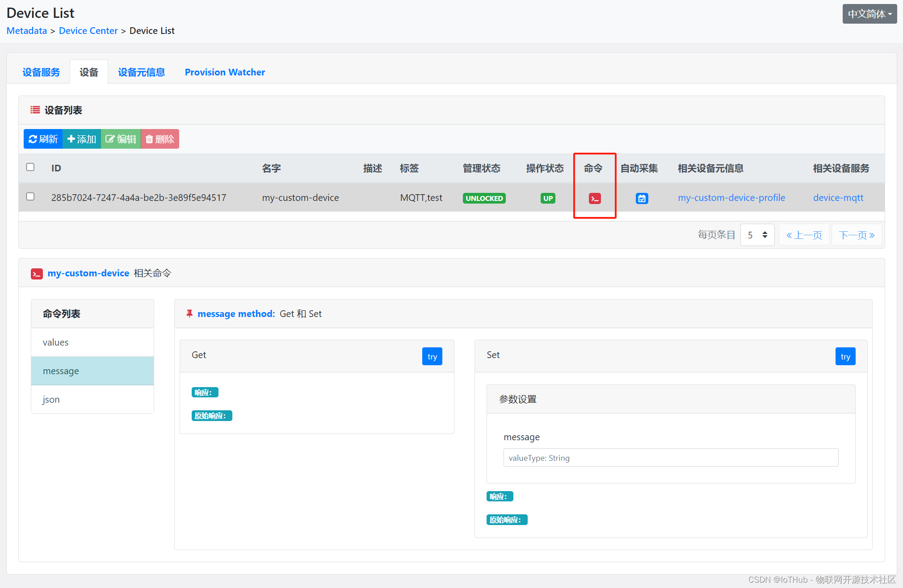Check the my-custom-device row checkbox
This screenshot has width=903, height=588.
[x=30, y=196]
